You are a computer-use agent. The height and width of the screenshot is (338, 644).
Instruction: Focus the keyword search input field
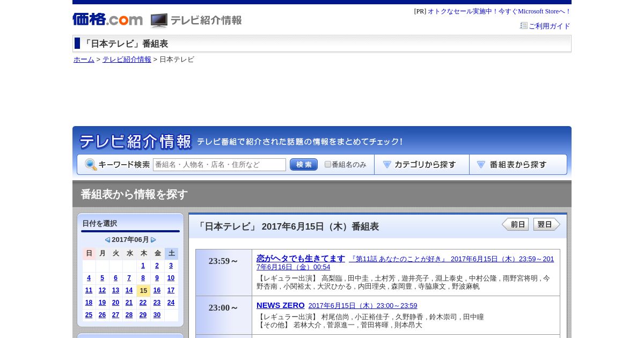pyautogui.click(x=219, y=165)
